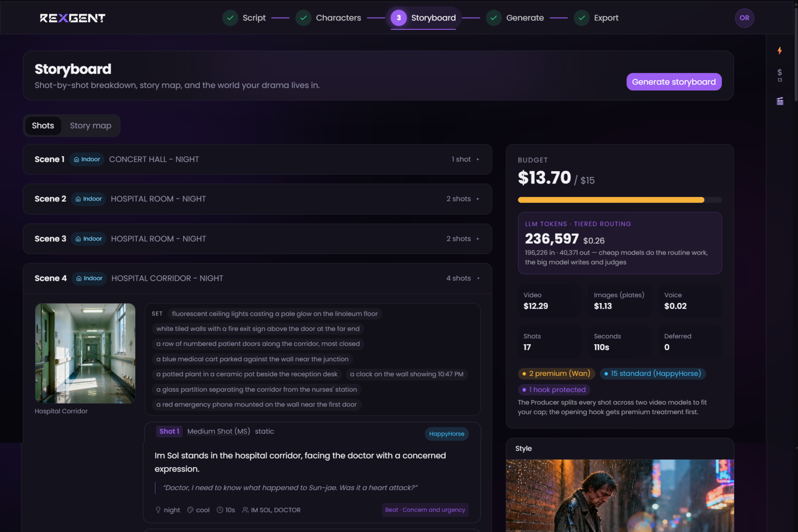Viewport: 798px width, 532px height.
Task: Click the Script step checkmark icon
Action: point(230,18)
